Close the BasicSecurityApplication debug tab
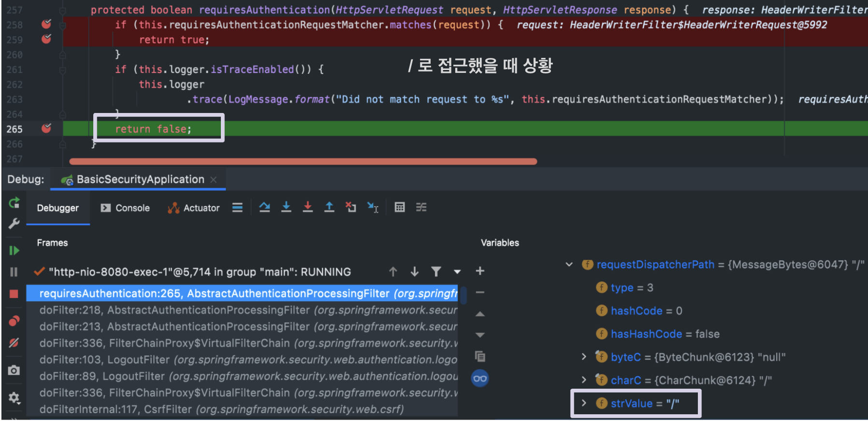 [x=214, y=180]
